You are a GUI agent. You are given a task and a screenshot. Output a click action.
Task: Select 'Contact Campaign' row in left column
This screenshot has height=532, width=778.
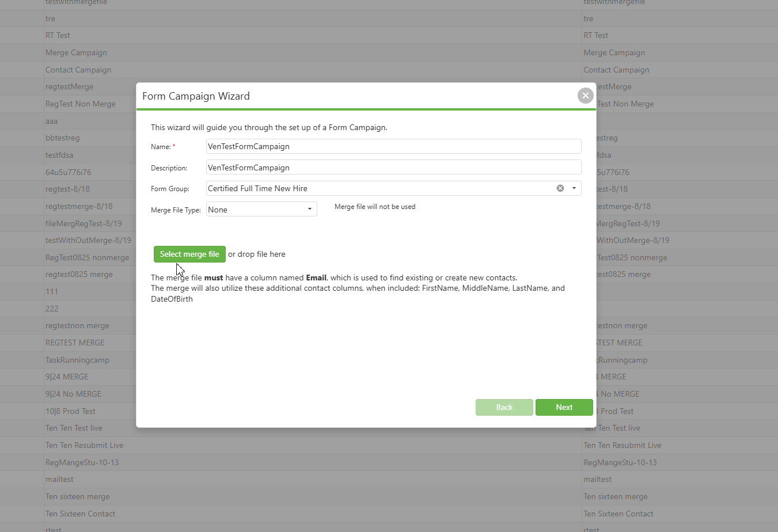(x=78, y=70)
